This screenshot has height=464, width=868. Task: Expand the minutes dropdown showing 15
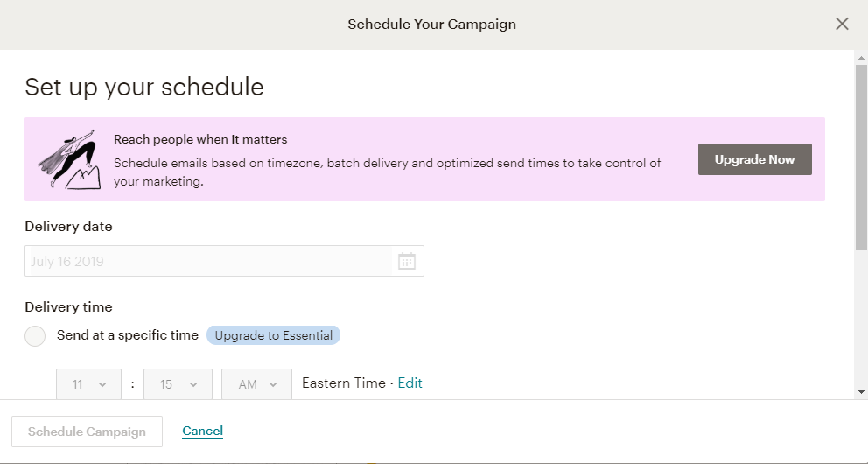[x=177, y=384]
